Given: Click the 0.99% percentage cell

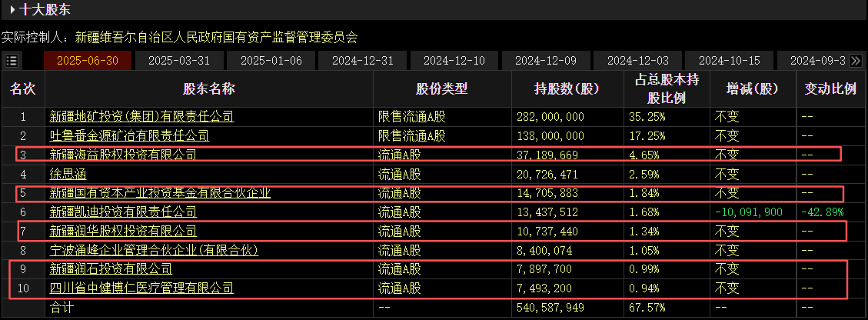Looking at the screenshot, I should pos(644,269).
